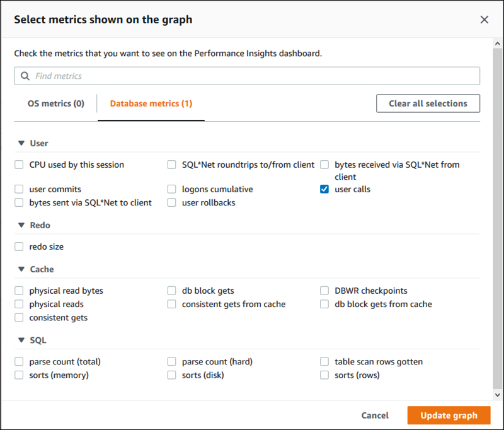Check sorts (memory) under SQL
This screenshot has height=430, width=504.
19,375
